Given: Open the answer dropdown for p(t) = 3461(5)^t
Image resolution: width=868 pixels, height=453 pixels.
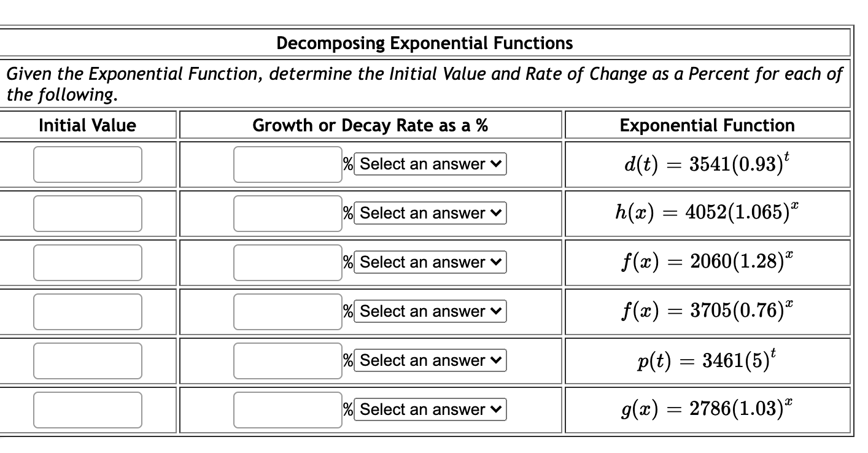Looking at the screenshot, I should point(430,360).
